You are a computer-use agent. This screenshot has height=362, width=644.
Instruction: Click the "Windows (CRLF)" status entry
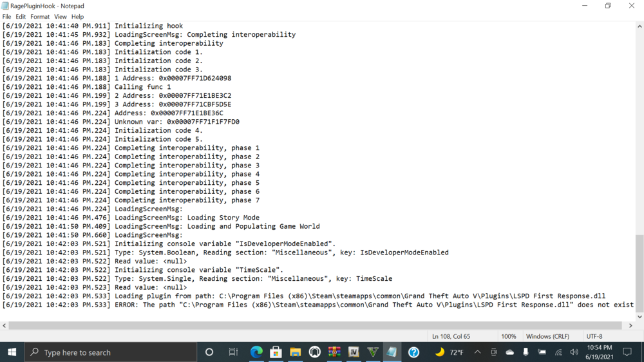click(547, 336)
